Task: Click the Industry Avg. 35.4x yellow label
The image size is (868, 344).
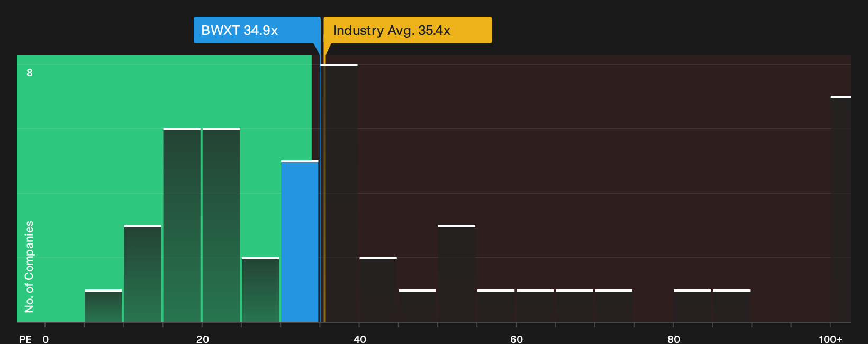Action: coord(408,30)
